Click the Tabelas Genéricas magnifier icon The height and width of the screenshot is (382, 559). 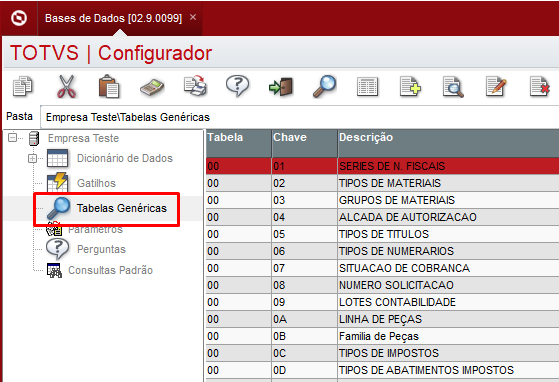tap(58, 208)
